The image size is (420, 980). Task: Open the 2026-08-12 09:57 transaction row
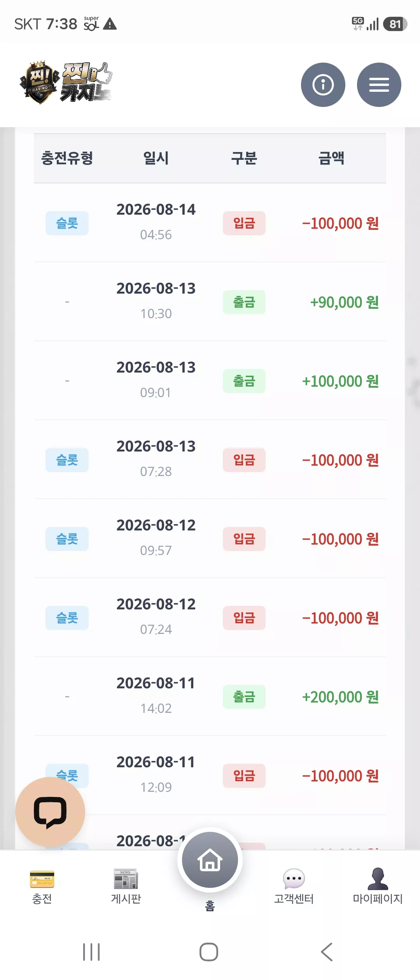(x=210, y=539)
